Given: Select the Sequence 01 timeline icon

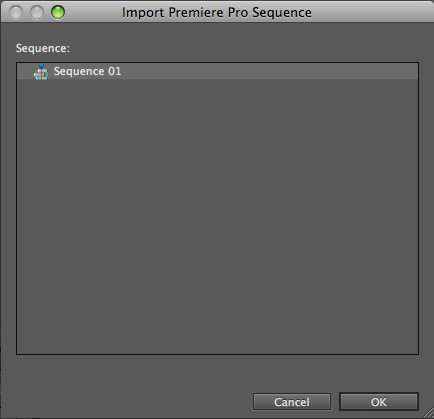Looking at the screenshot, I should point(41,72).
